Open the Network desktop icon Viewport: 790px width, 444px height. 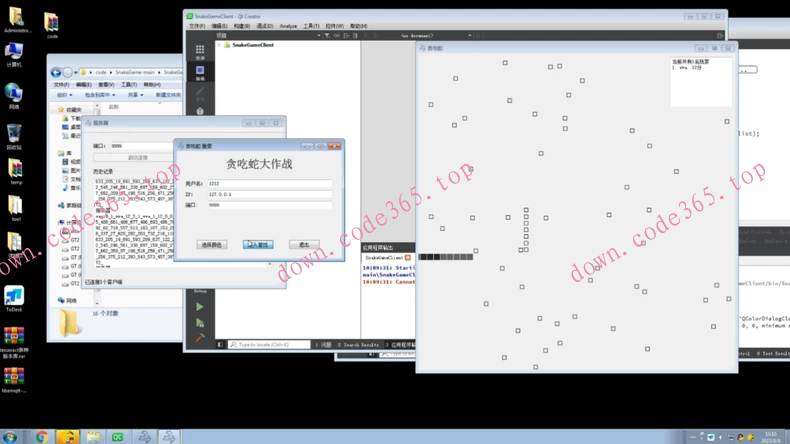tap(14, 96)
